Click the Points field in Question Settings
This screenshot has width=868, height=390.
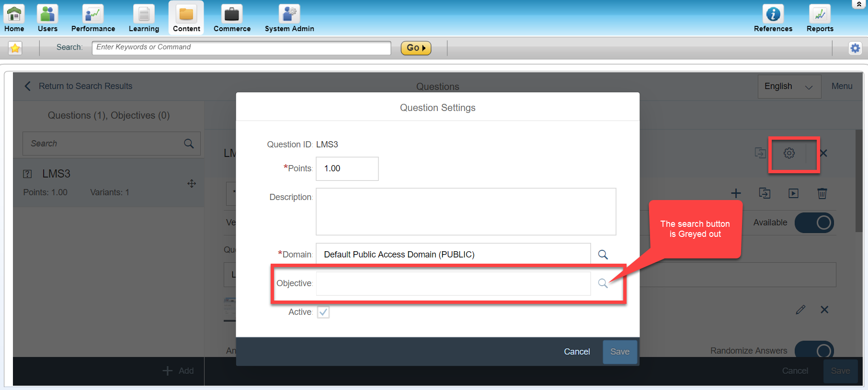[x=347, y=168]
